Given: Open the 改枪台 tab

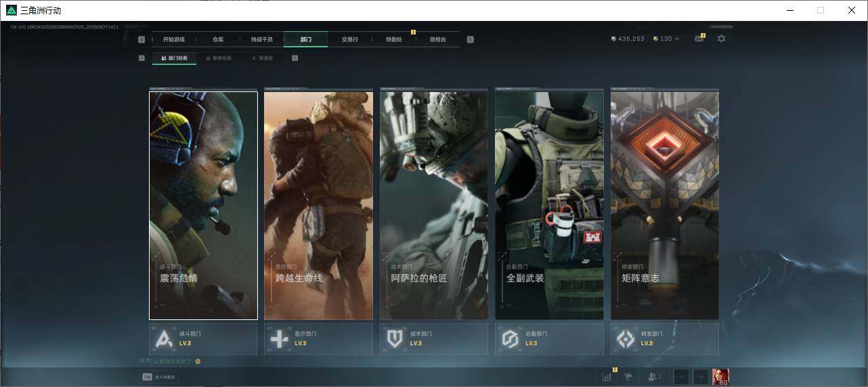Looking at the screenshot, I should coord(438,39).
